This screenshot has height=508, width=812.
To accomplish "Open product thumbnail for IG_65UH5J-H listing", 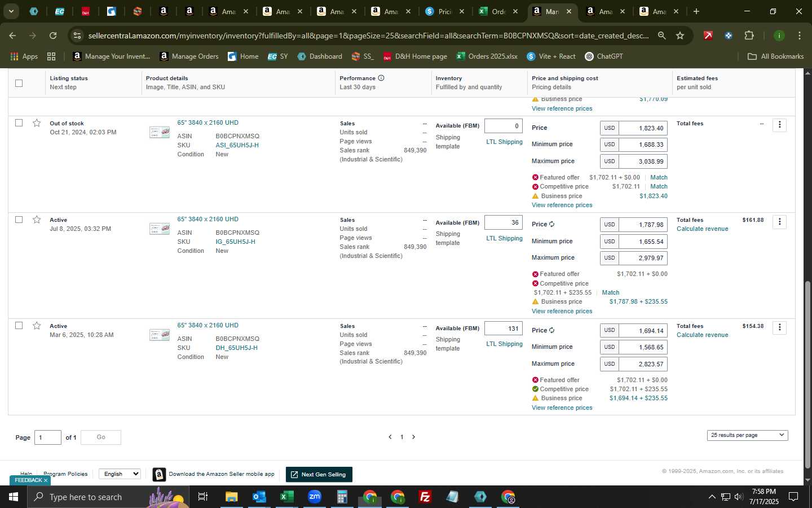I will click(x=160, y=229).
